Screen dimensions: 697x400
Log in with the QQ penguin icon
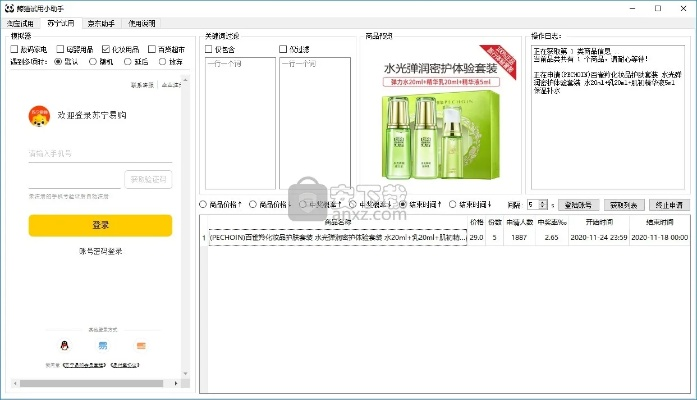point(64,345)
